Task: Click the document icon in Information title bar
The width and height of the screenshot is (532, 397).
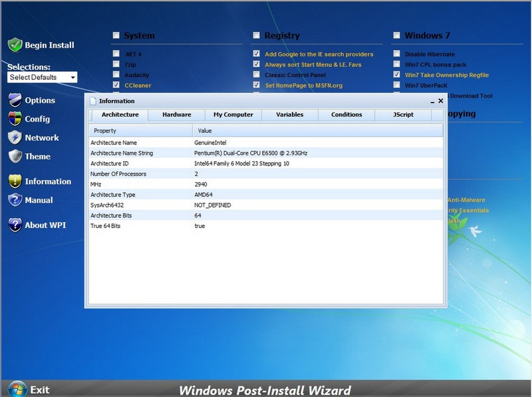Action: pyautogui.click(x=93, y=101)
